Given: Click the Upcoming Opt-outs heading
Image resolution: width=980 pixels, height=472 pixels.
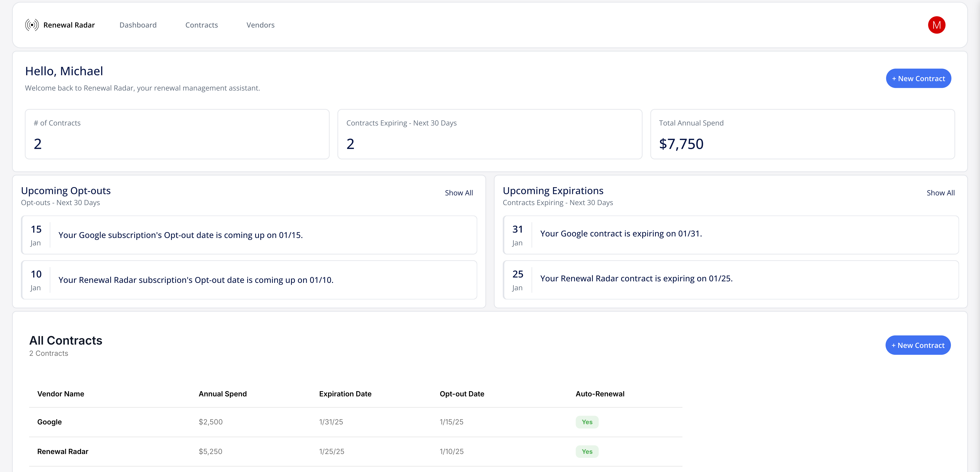Looking at the screenshot, I should tap(66, 191).
